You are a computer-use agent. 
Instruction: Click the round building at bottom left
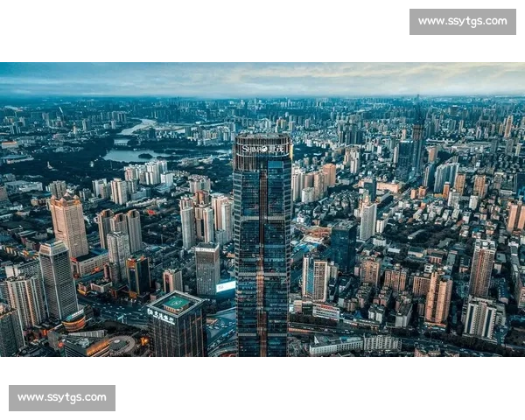(x=120, y=344)
